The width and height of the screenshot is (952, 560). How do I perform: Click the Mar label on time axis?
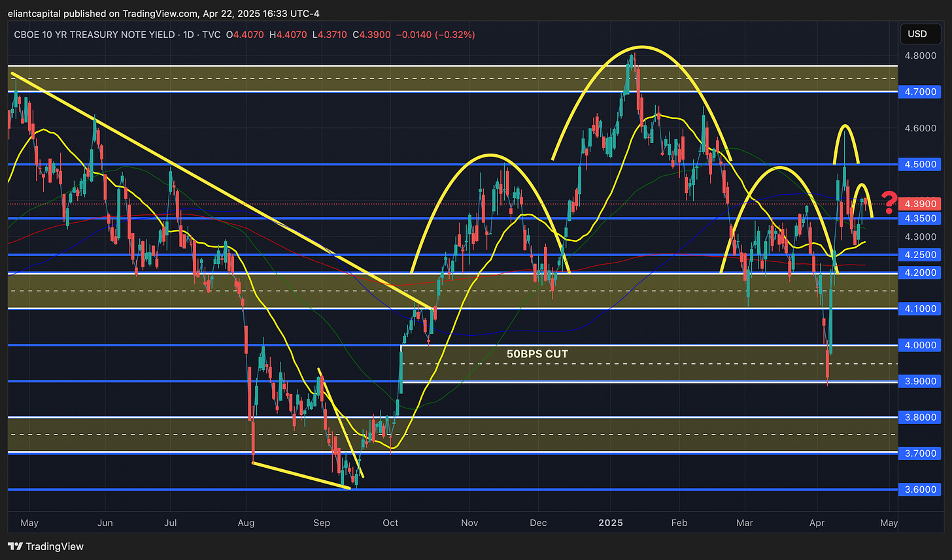744,523
